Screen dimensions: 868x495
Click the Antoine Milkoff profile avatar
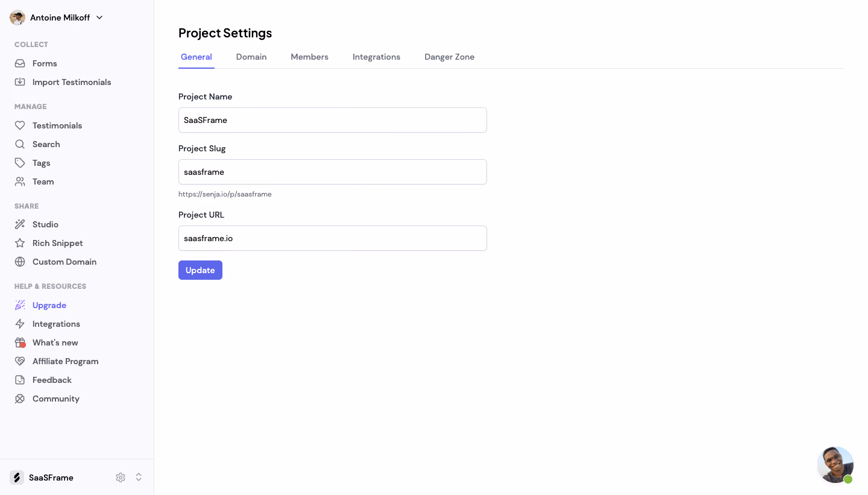17,17
